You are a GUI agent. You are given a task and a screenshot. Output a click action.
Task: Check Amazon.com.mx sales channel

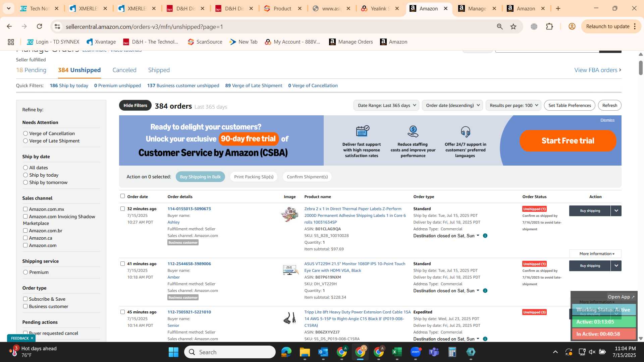click(x=25, y=209)
